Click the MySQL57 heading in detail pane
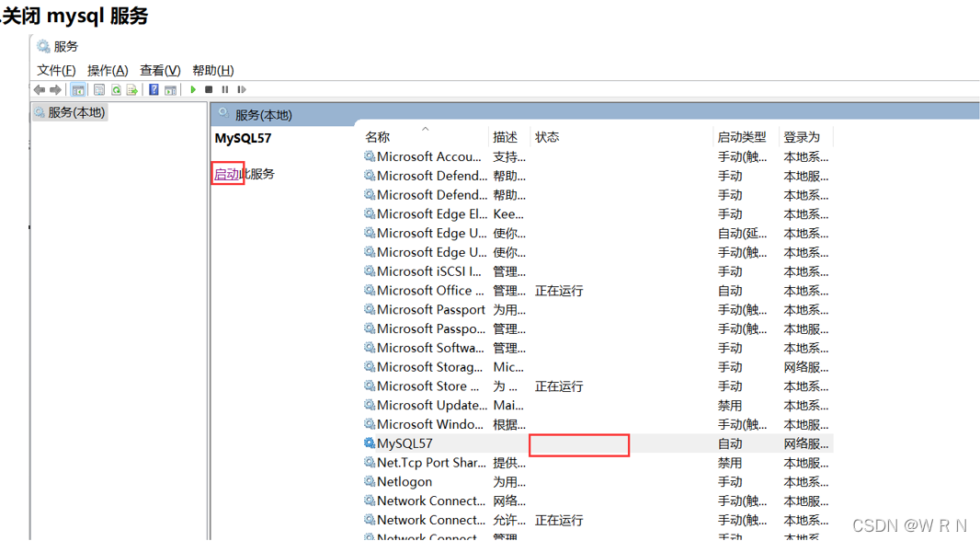 pos(243,138)
